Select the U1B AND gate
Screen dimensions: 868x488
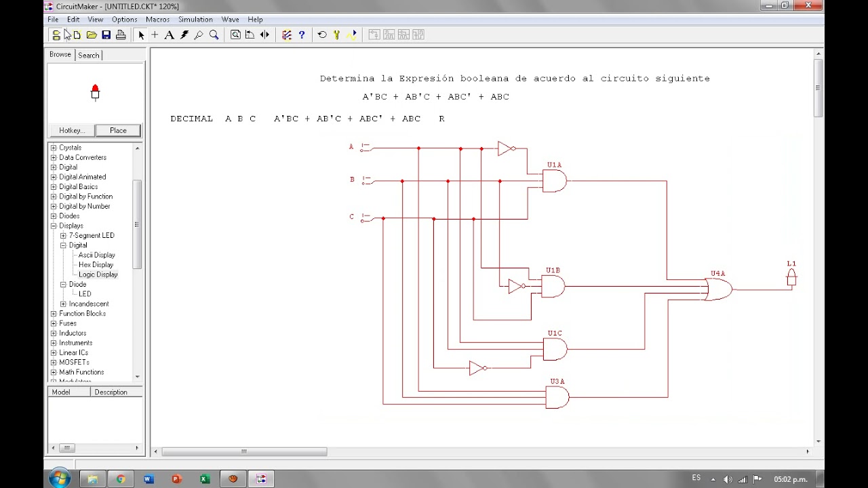pyautogui.click(x=553, y=286)
